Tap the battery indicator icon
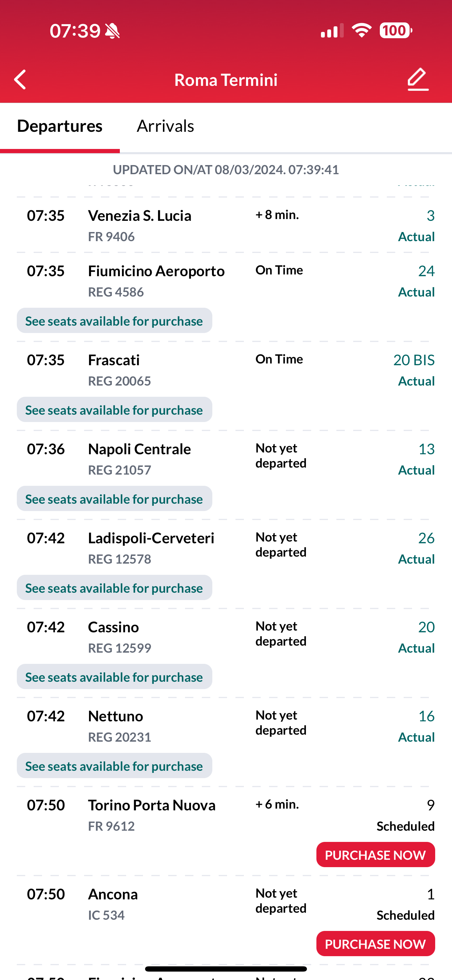 pyautogui.click(x=396, y=30)
